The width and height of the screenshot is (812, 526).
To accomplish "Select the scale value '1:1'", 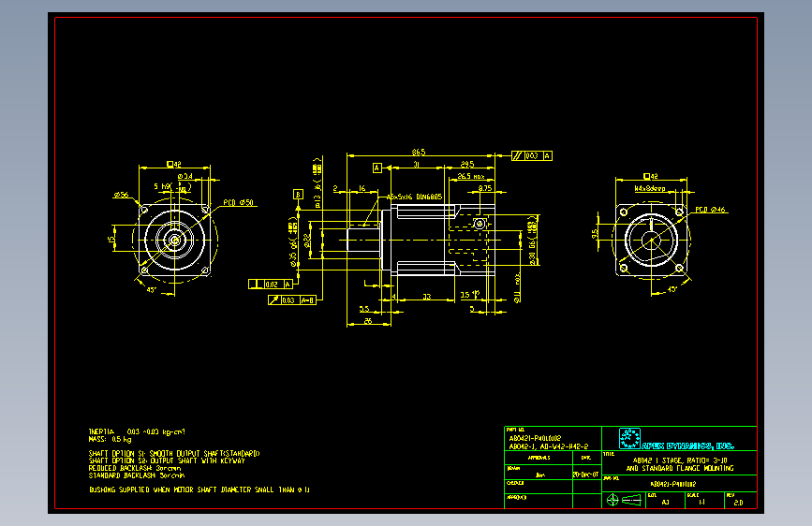I will (701, 503).
